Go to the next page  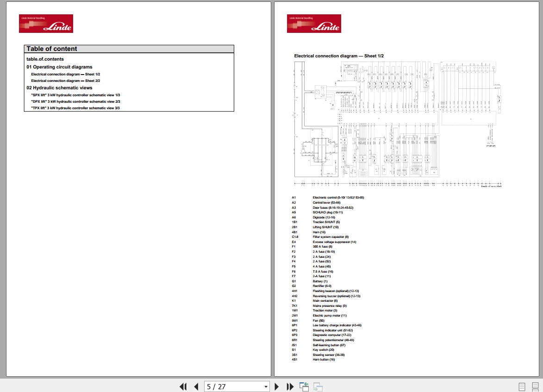click(276, 386)
